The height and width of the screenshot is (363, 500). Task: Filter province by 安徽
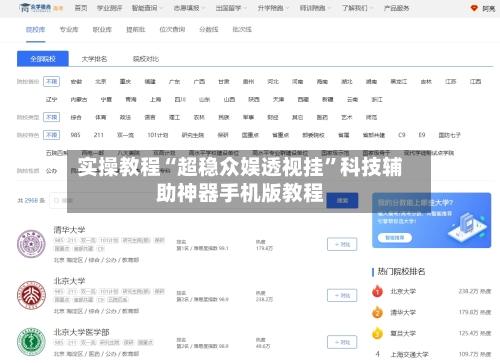[76, 81]
